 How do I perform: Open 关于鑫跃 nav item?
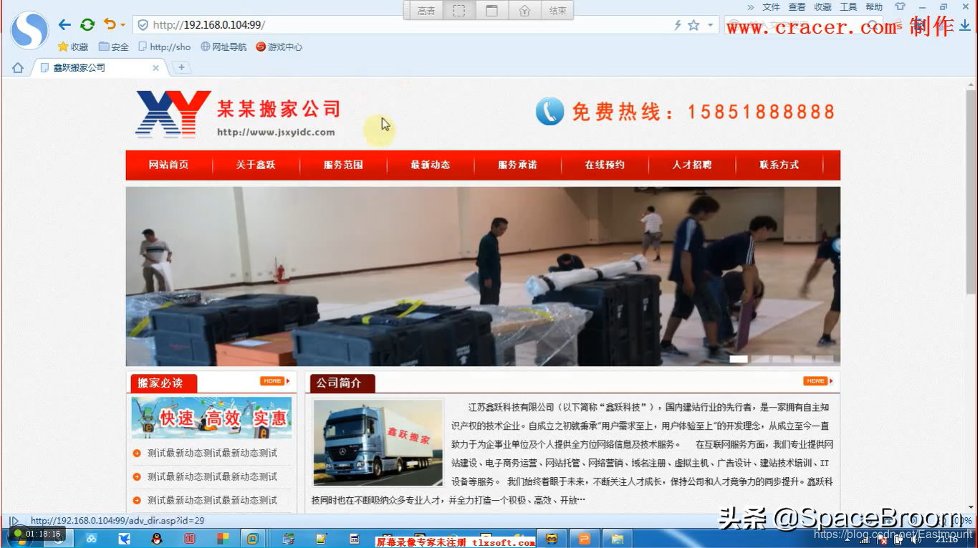(256, 165)
